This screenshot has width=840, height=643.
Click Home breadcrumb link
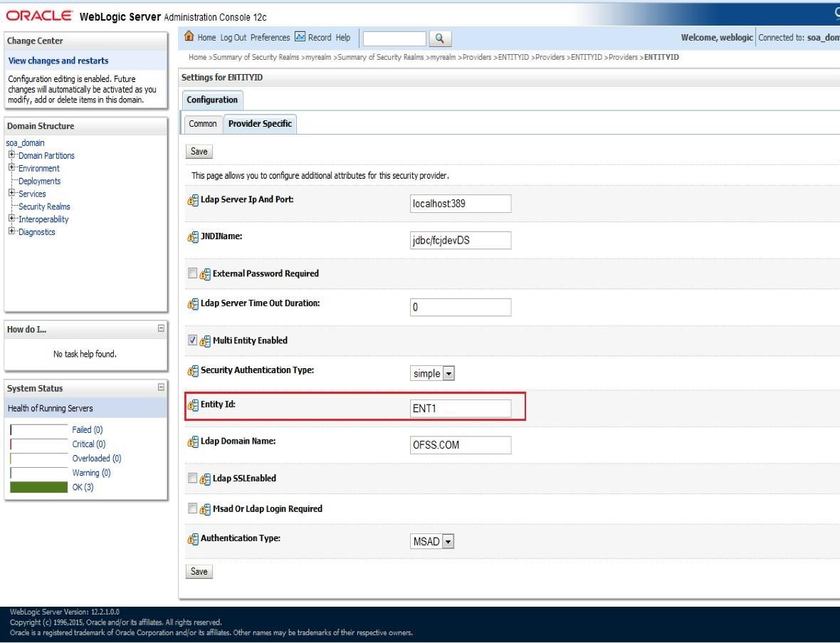click(197, 58)
